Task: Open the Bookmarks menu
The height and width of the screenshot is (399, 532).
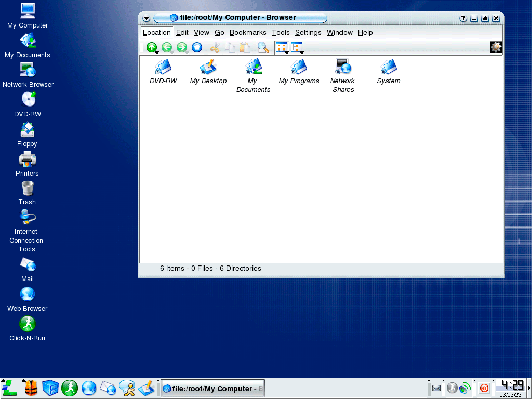Action: (x=248, y=32)
